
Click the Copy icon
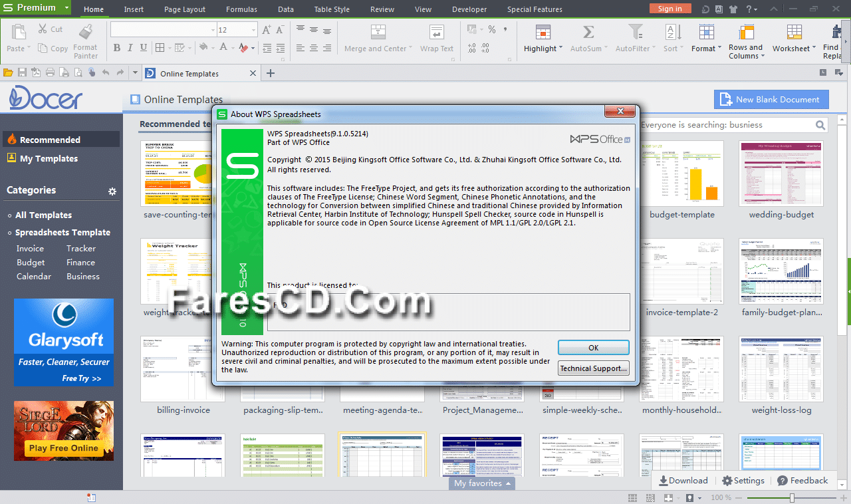[43, 49]
